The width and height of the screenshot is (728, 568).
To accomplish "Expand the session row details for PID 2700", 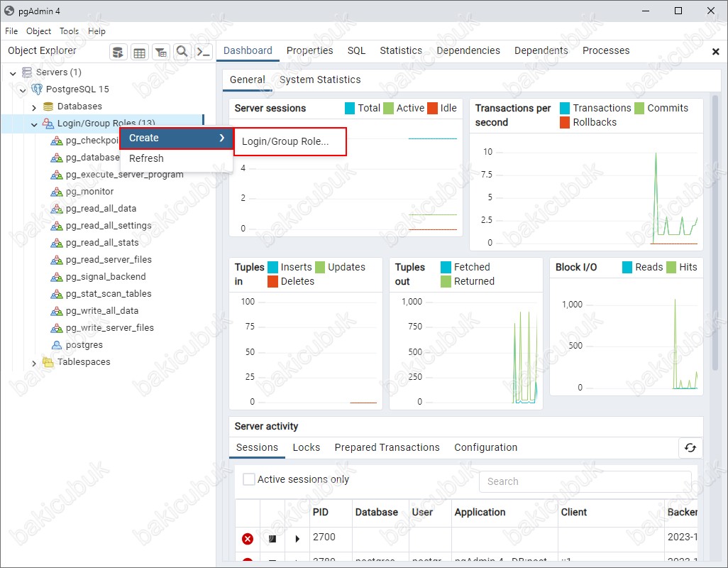I will [297, 539].
